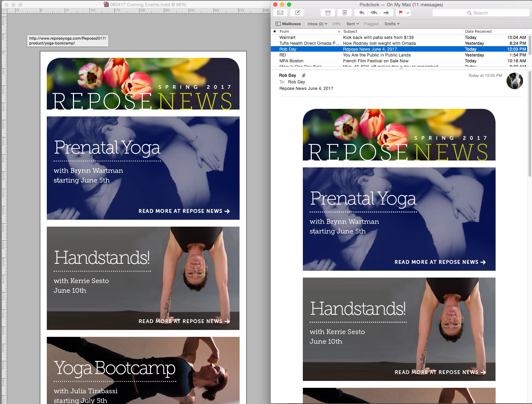
Task: Select the Rob Day Repose News message
Action: 399,49
